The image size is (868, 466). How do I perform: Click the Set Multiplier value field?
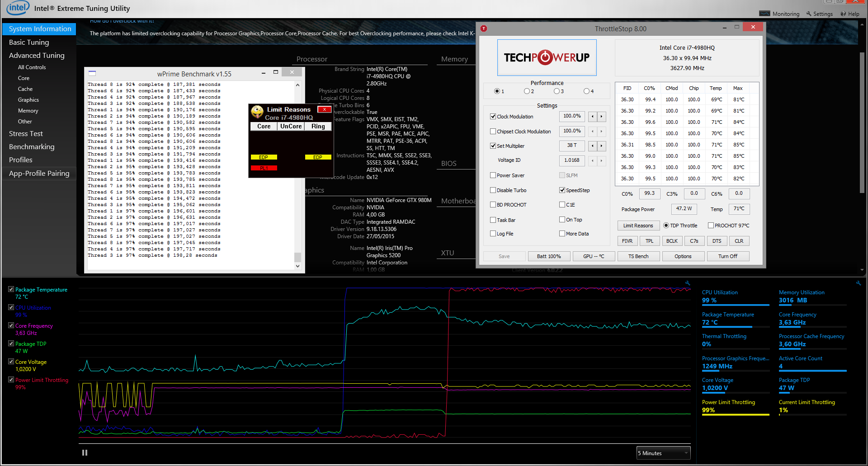click(x=572, y=146)
